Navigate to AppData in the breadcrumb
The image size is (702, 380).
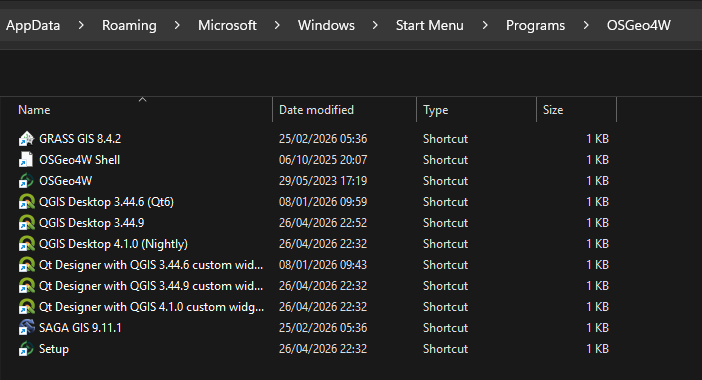click(33, 26)
